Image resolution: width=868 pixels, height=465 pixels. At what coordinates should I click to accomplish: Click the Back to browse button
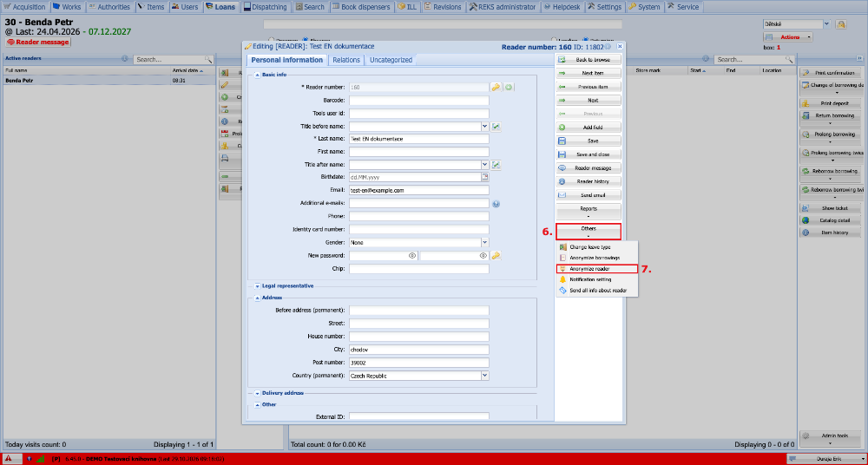point(589,60)
